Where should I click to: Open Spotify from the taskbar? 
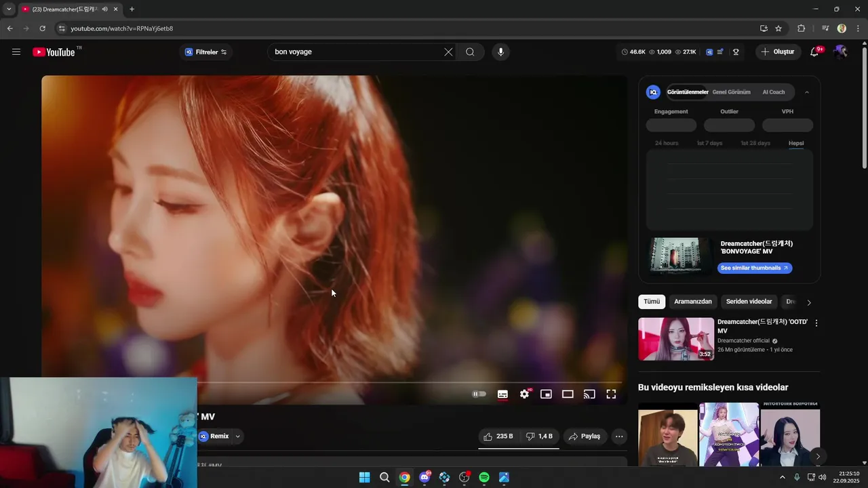tap(484, 477)
